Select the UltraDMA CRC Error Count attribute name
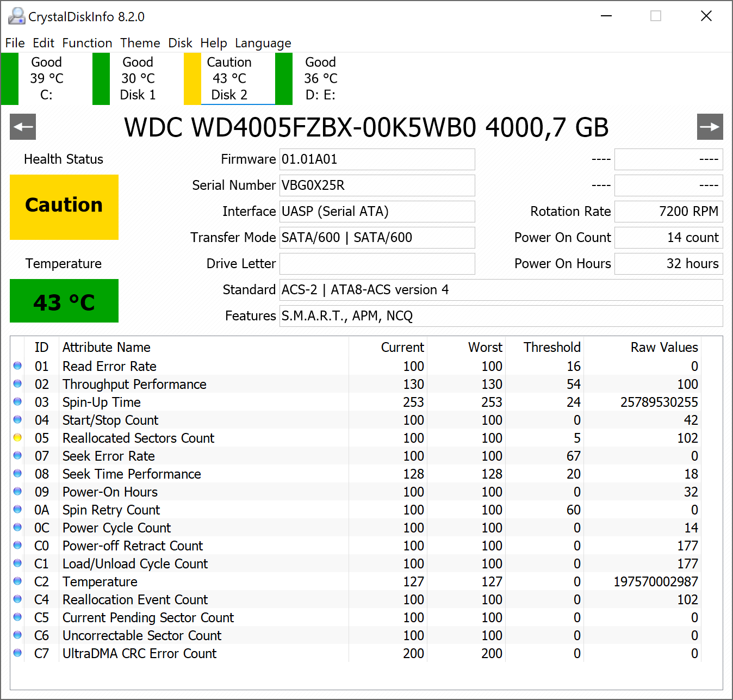 [140, 653]
